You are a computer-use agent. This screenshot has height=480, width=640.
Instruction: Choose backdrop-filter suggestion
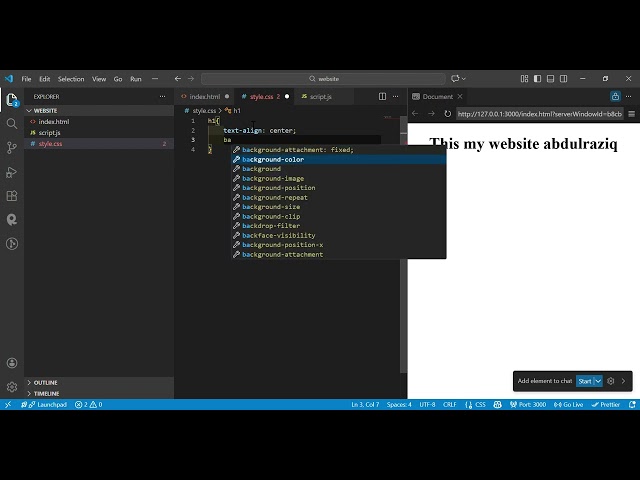339,226
